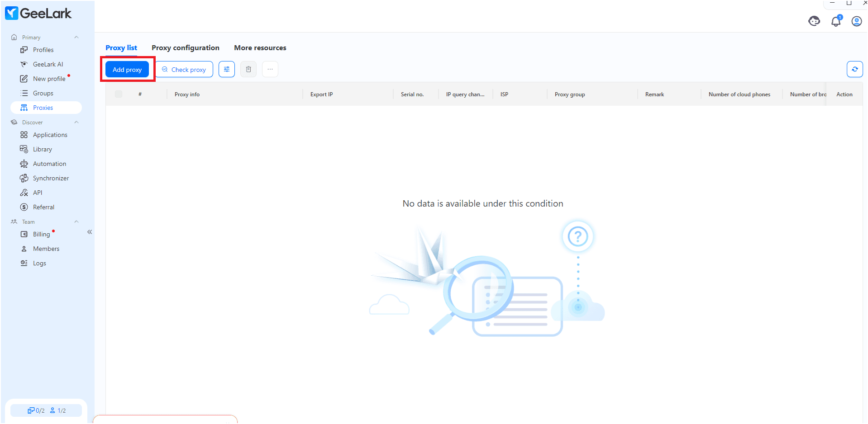
Task: Click the delete trash icon in toolbar
Action: point(248,69)
